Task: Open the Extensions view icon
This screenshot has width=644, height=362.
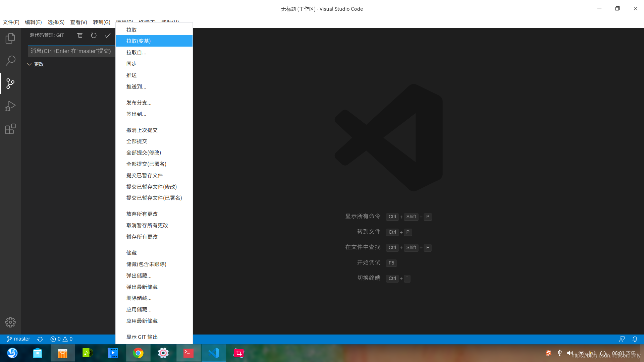Action: coord(10,129)
